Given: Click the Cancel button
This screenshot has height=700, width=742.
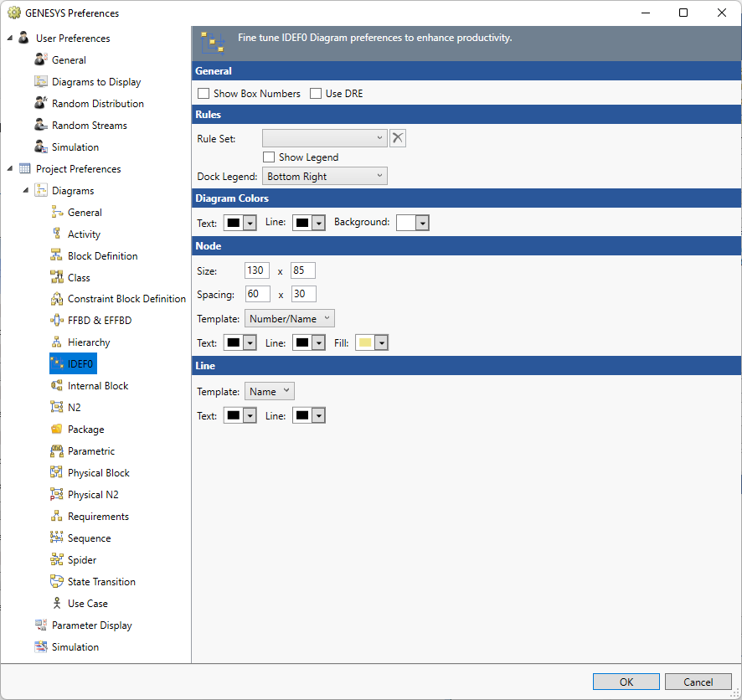Looking at the screenshot, I should point(698,682).
